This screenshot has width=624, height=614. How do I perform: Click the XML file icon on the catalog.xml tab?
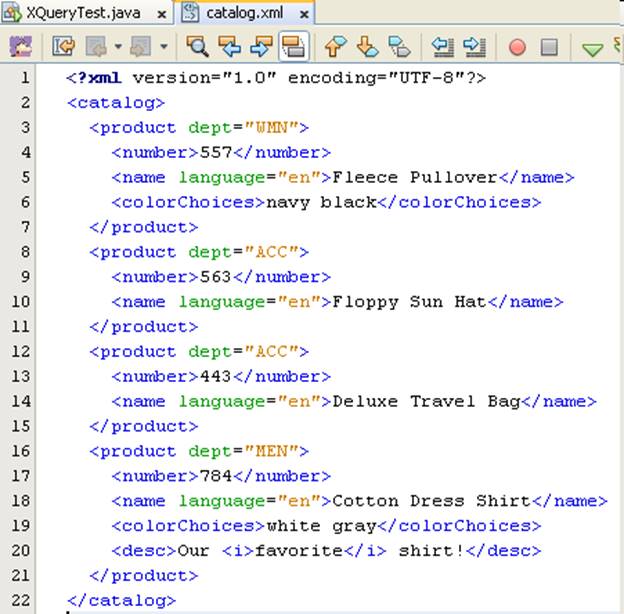pos(190,12)
